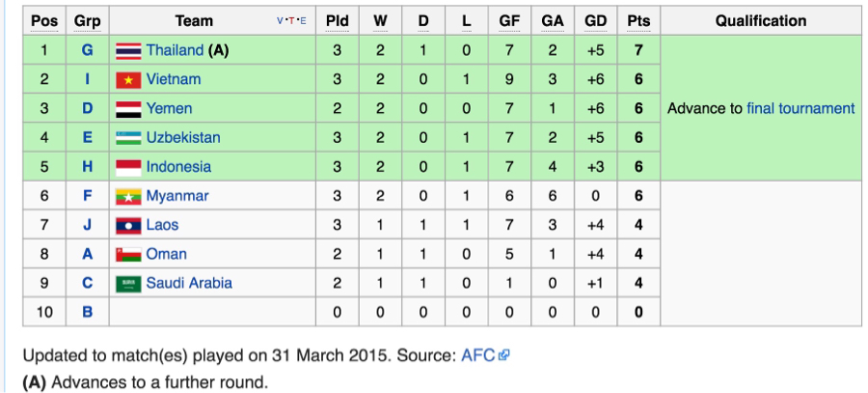Click the Laos flag icon
This screenshot has height=393, width=868.
(x=128, y=225)
